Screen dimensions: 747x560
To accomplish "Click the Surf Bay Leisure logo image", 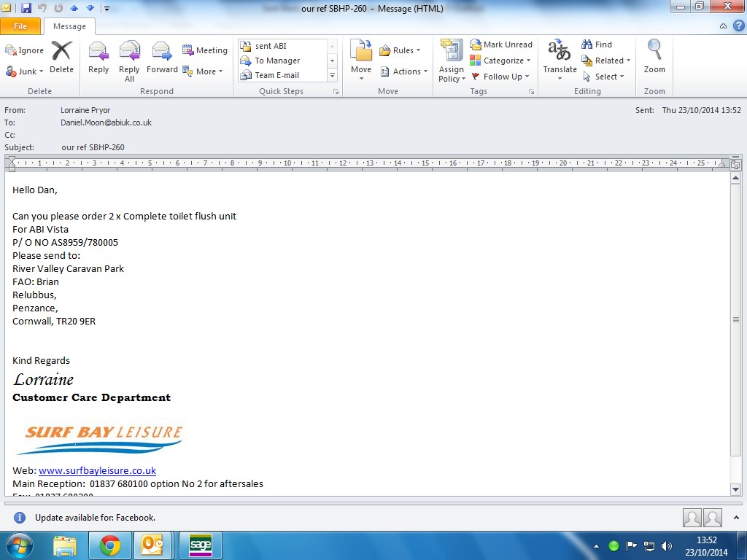I will (x=100, y=438).
